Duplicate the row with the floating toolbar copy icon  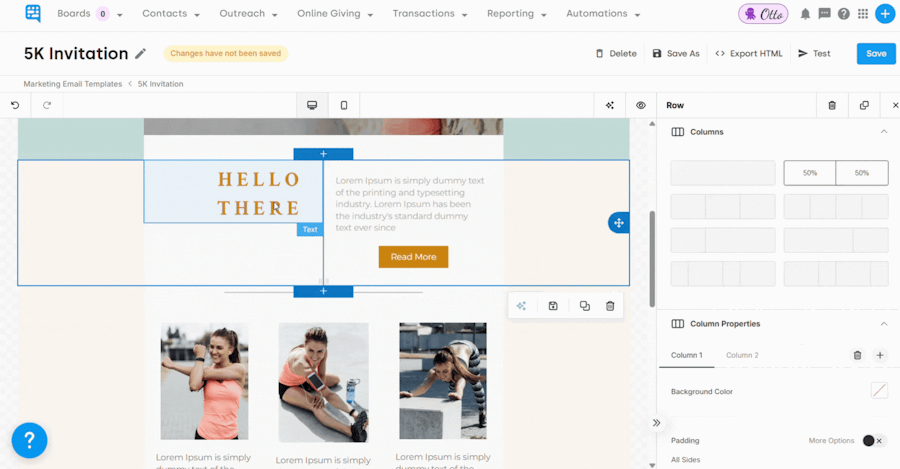(584, 306)
